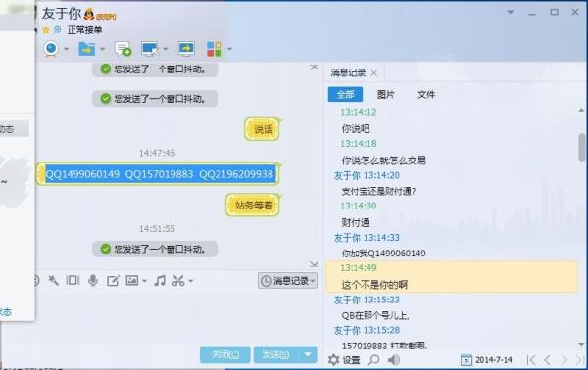Screen dimensions: 588x370
Task: Click the SVIP badge beside the contact name
Action: [106, 17]
